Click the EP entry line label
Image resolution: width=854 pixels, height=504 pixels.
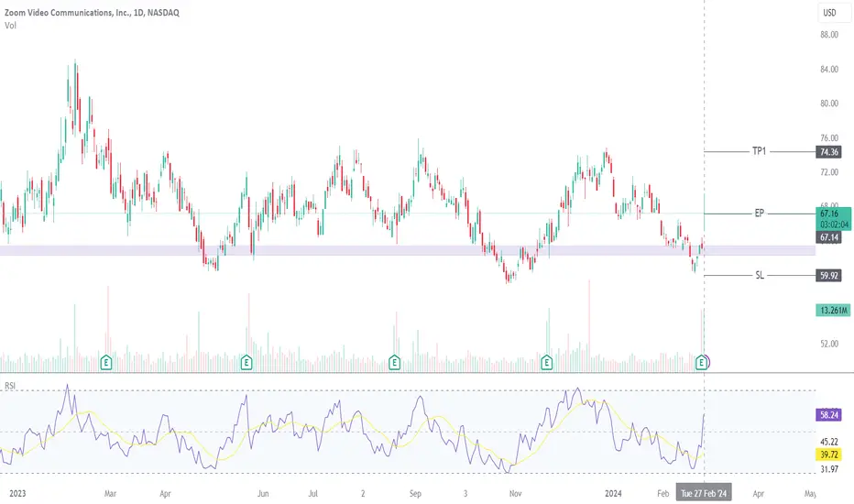tap(760, 213)
